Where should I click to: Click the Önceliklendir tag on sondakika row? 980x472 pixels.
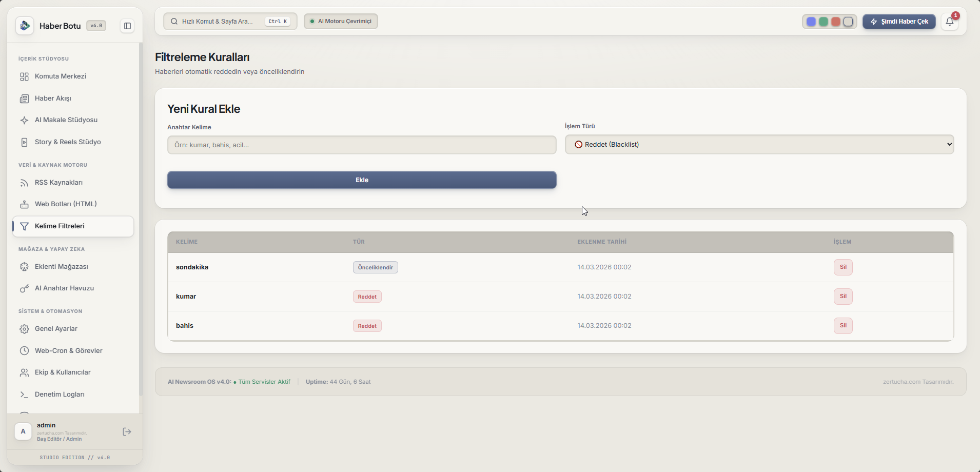tap(376, 267)
